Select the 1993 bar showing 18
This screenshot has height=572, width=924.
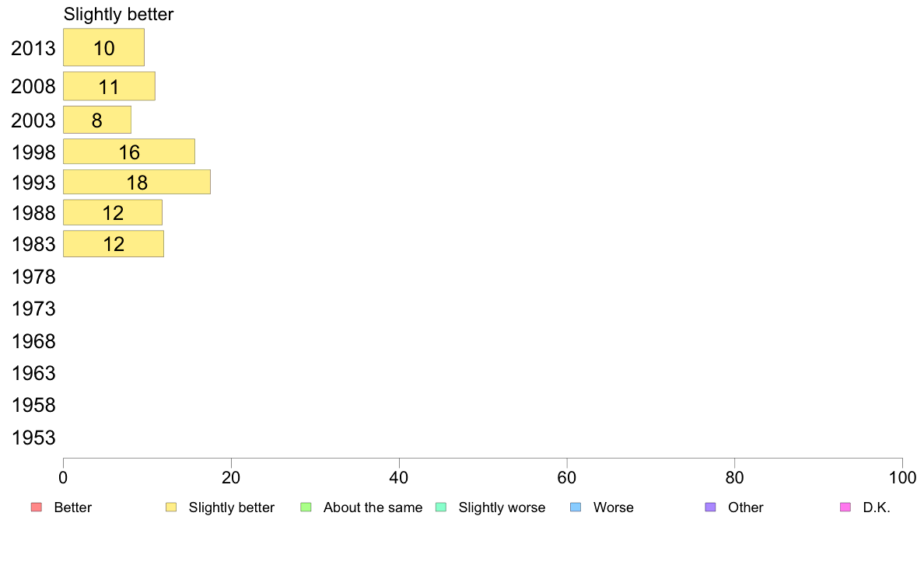click(x=137, y=182)
